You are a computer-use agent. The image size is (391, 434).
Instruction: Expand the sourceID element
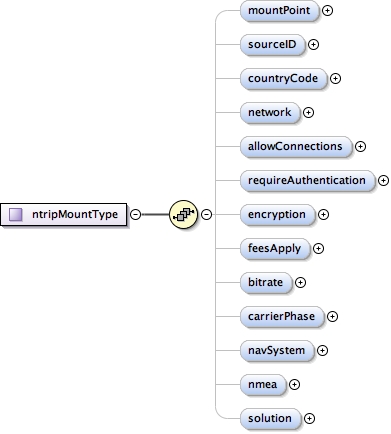pos(313,44)
